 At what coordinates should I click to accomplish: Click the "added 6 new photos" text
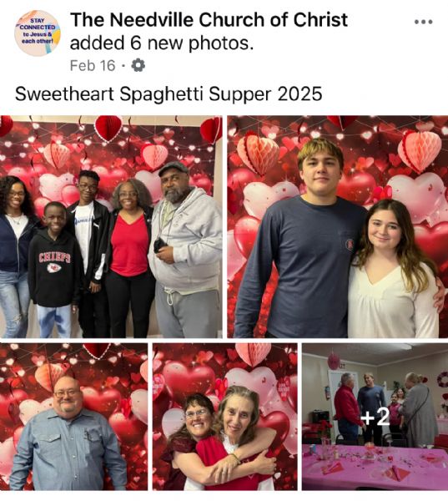click(x=162, y=43)
